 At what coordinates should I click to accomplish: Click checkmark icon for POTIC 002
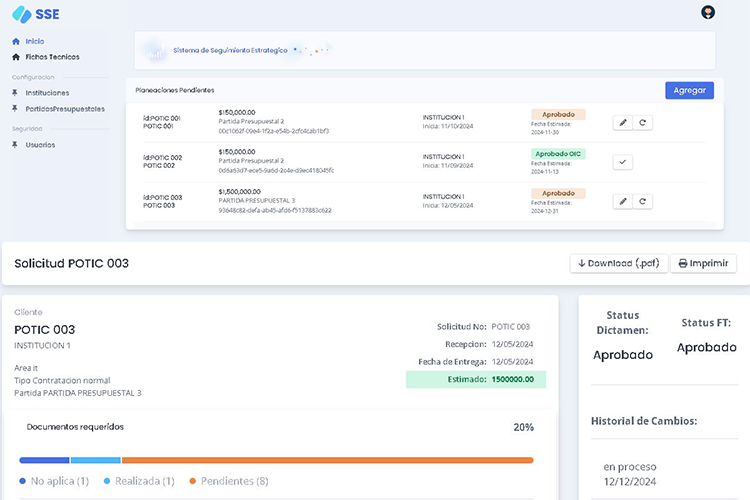click(623, 162)
